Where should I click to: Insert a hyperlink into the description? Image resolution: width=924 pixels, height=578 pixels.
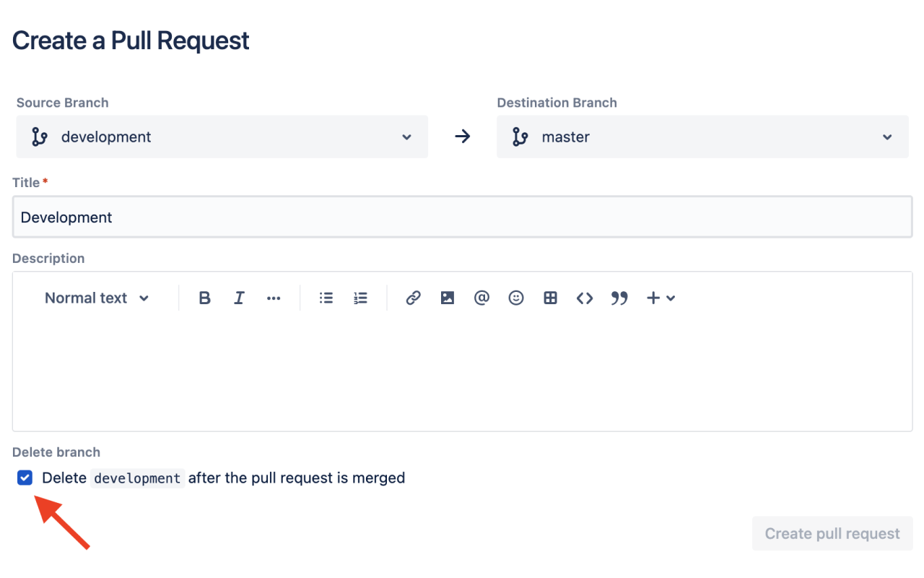412,298
